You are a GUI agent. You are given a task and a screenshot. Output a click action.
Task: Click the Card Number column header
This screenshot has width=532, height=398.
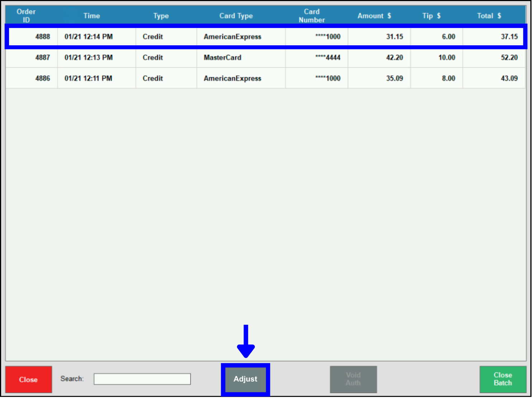pos(311,15)
